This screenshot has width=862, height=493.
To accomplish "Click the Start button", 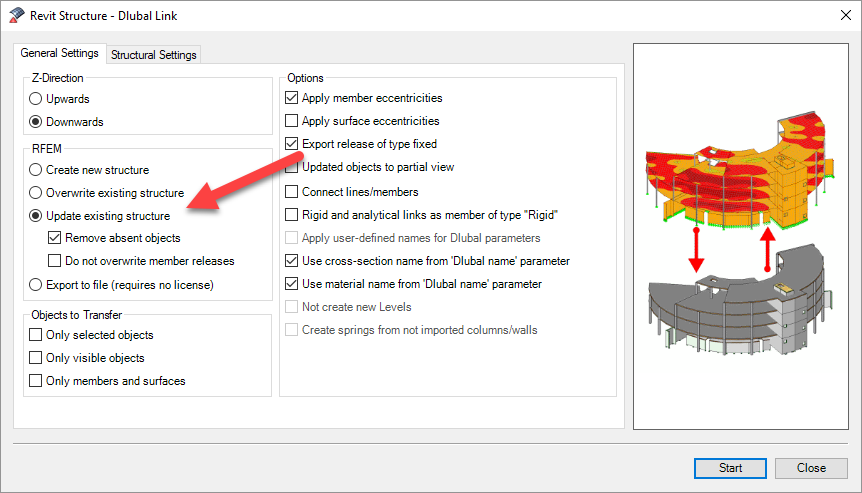I will point(730,468).
